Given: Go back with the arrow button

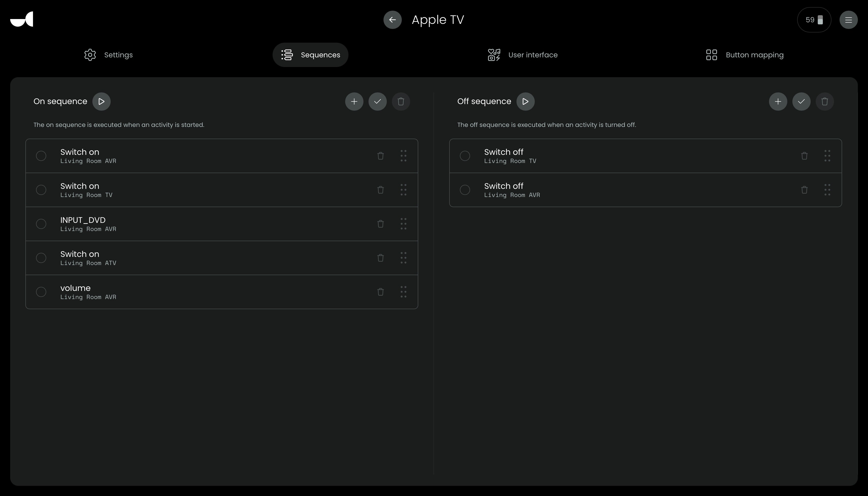Looking at the screenshot, I should pyautogui.click(x=392, y=20).
